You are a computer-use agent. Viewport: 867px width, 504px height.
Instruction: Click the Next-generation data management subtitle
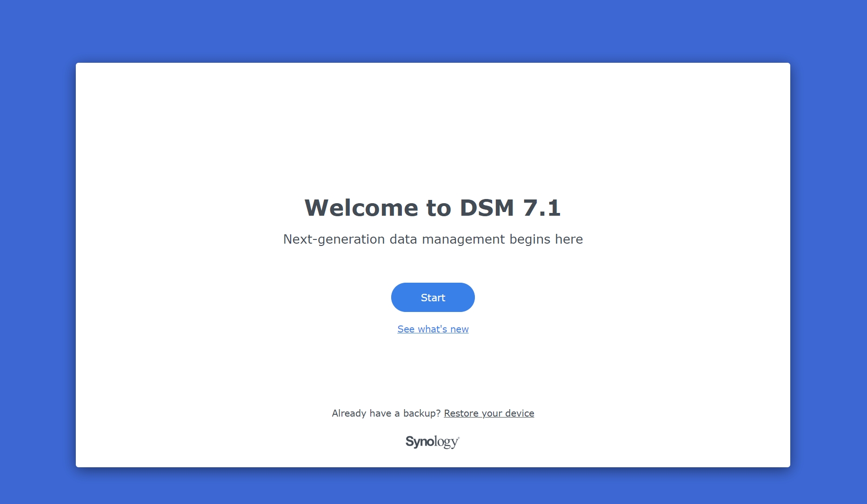(x=433, y=239)
